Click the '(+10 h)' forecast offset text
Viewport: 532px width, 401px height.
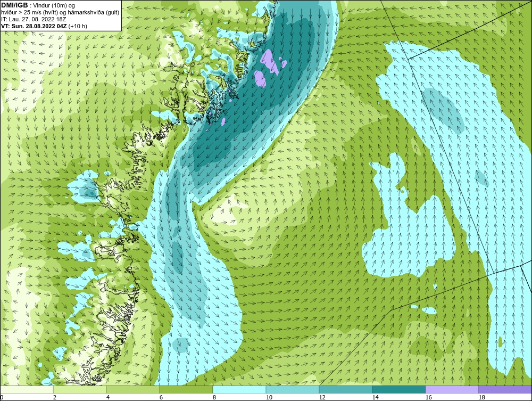[78, 26]
